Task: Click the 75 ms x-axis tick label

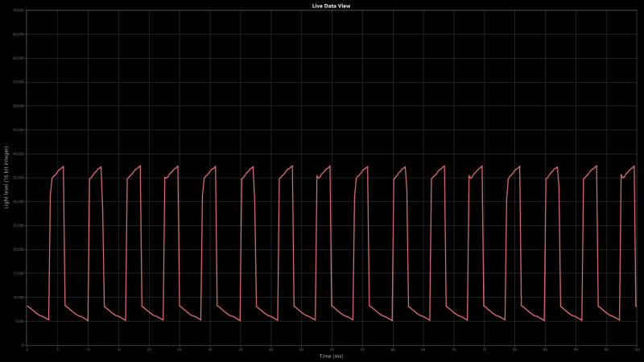Action: [x=484, y=350]
